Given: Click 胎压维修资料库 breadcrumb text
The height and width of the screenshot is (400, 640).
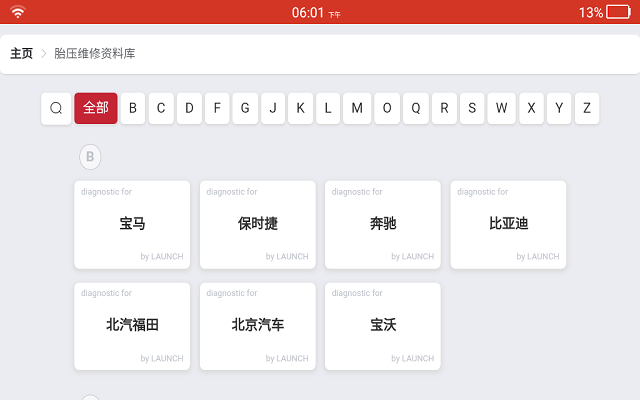Looking at the screenshot, I should (x=95, y=53).
